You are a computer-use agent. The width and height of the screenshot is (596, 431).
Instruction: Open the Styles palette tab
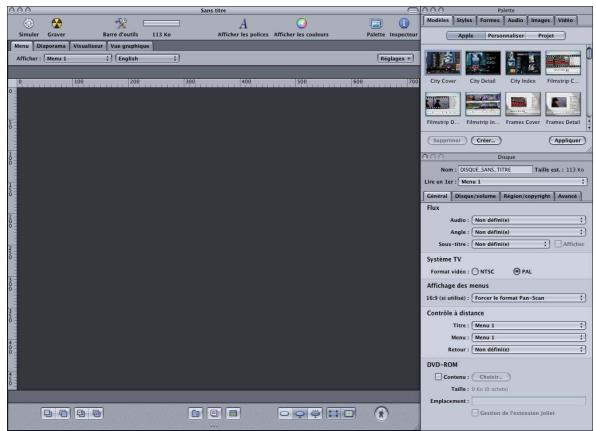tap(464, 20)
